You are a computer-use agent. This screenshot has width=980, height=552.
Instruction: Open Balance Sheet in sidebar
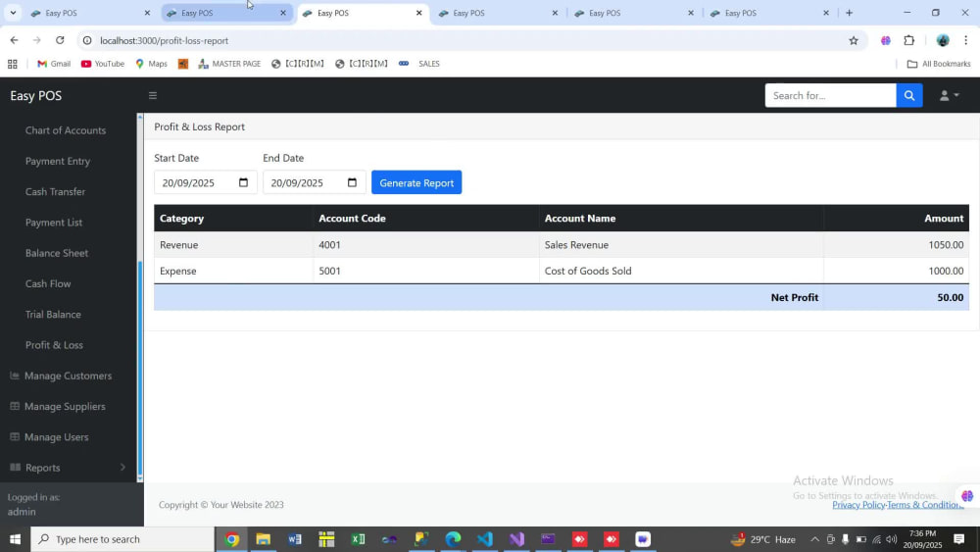pos(57,253)
